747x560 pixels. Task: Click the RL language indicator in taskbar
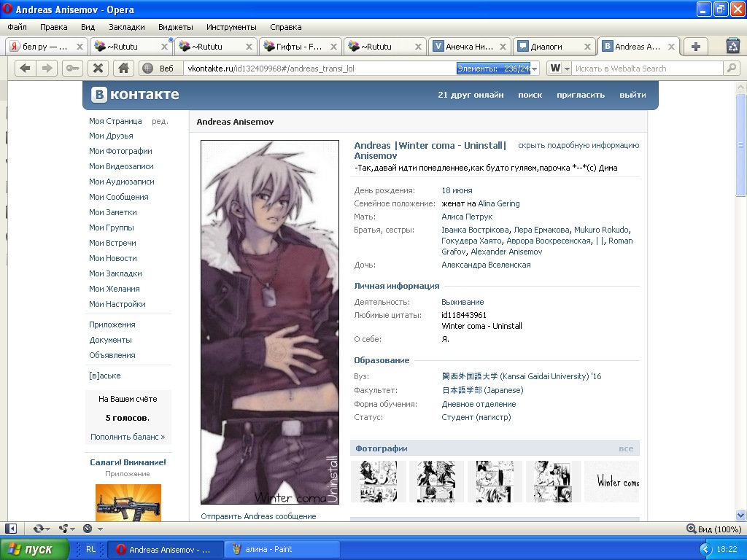pos(90,549)
